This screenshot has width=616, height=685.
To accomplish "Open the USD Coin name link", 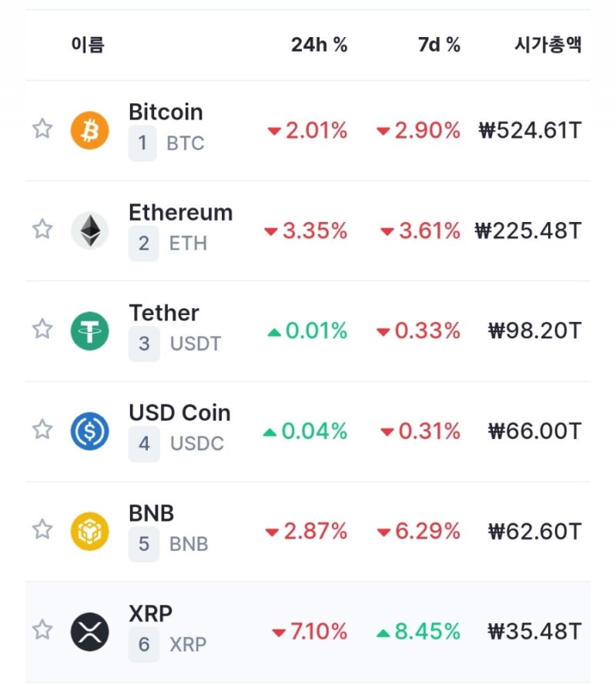I will [x=180, y=413].
